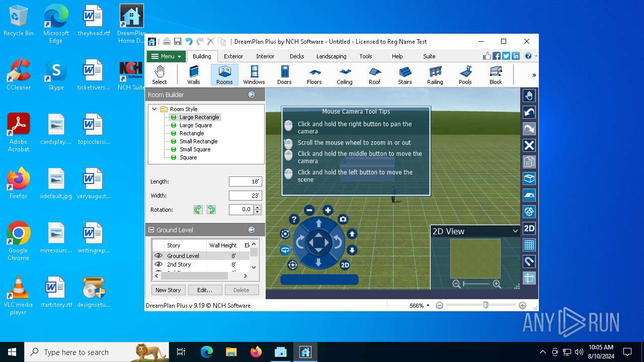Click the Facebook share icon
Viewport: 644px width, 362px height.
497,56
